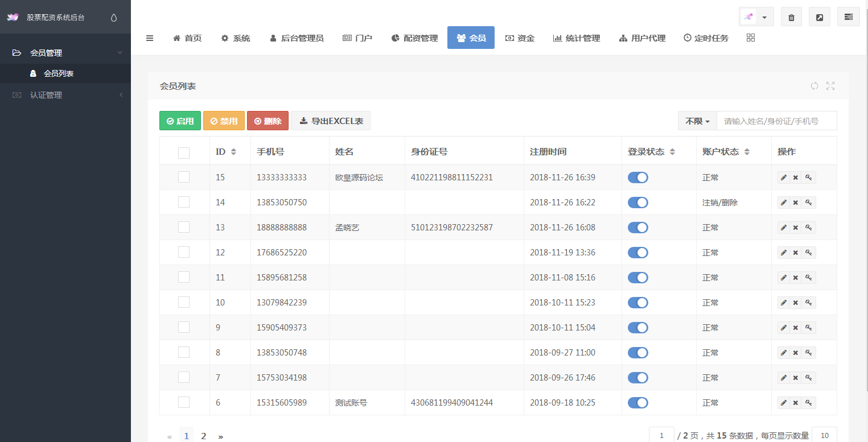868x442 pixels.
Task: Check the checkbox for member ID 6
Action: coord(184,402)
